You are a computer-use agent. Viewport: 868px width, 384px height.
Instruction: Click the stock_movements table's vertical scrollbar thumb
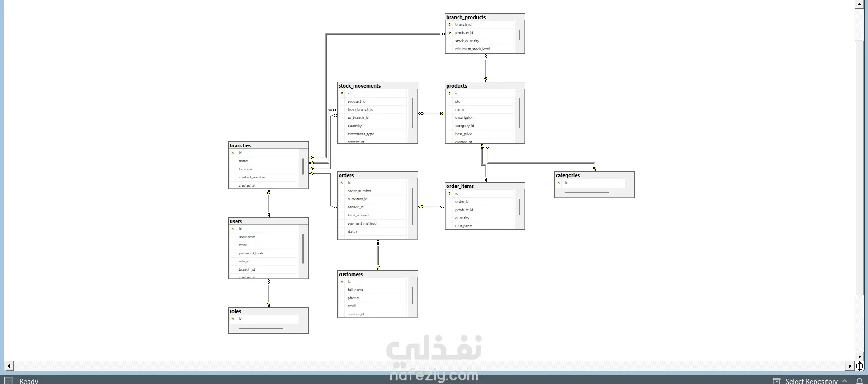click(x=412, y=113)
